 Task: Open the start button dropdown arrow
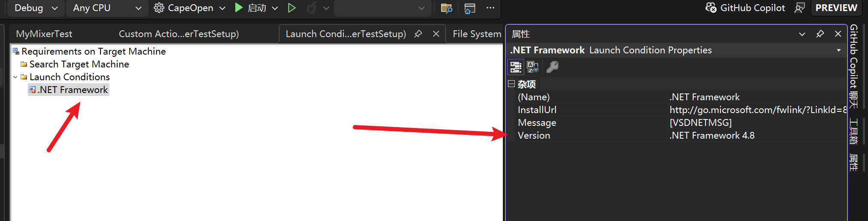(x=275, y=8)
